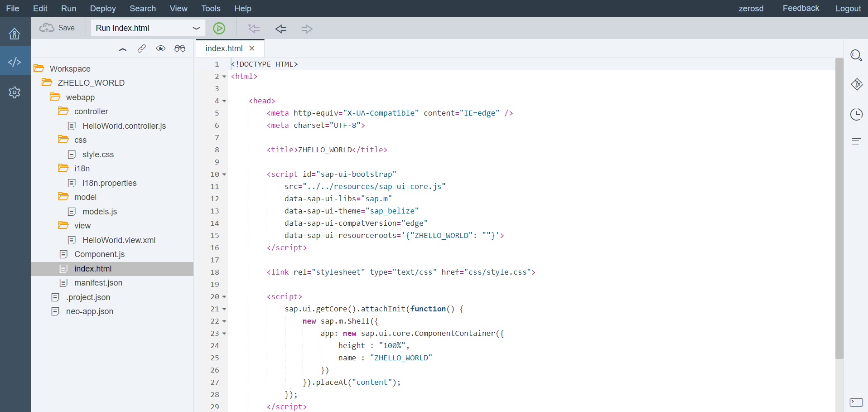
Task: Open manifest.json file
Action: 98,283
